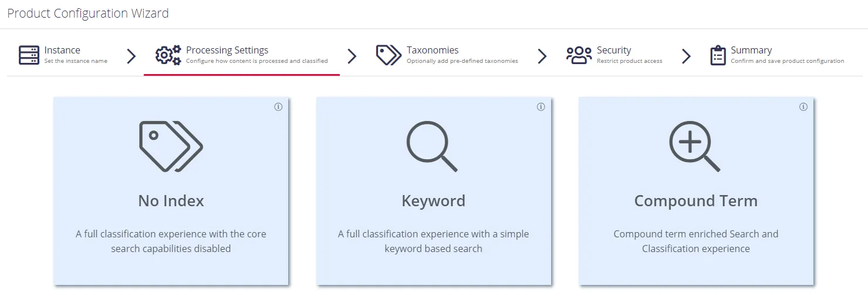Open the Summary step label
This screenshot has height=302, width=868.
(751, 51)
